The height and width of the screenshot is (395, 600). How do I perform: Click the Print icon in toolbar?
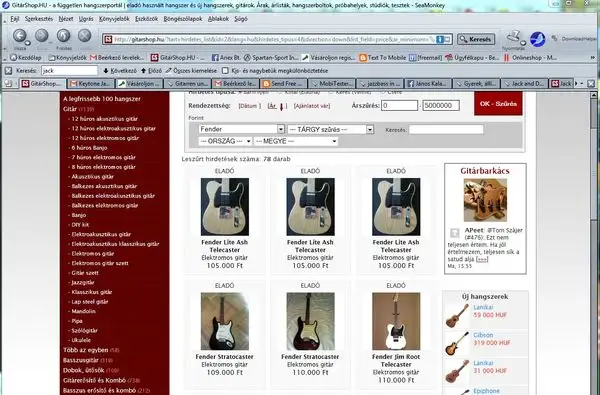pos(515,38)
